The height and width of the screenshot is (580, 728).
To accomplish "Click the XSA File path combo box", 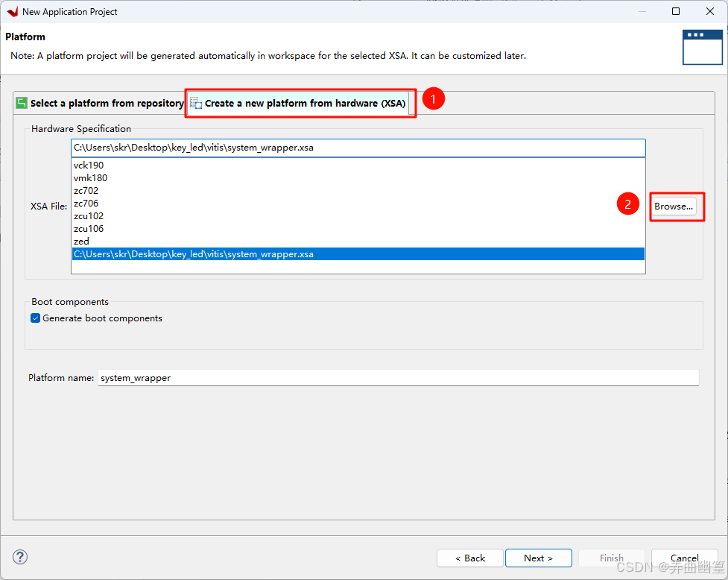I will (x=358, y=148).
